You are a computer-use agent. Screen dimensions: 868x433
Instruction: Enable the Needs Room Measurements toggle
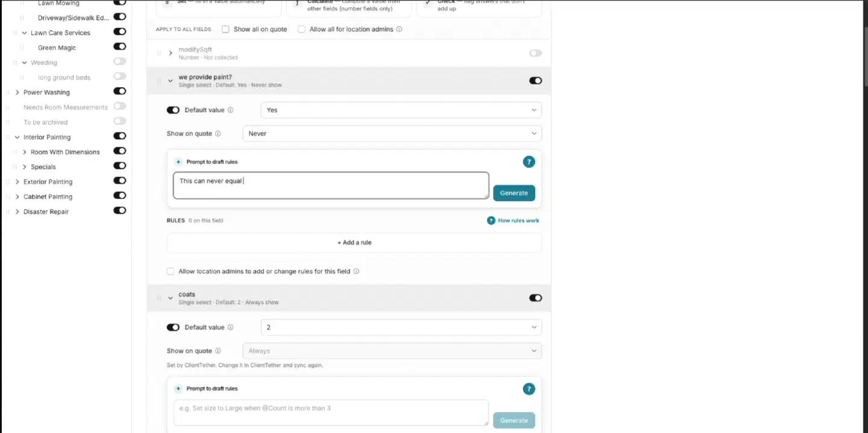(x=119, y=106)
